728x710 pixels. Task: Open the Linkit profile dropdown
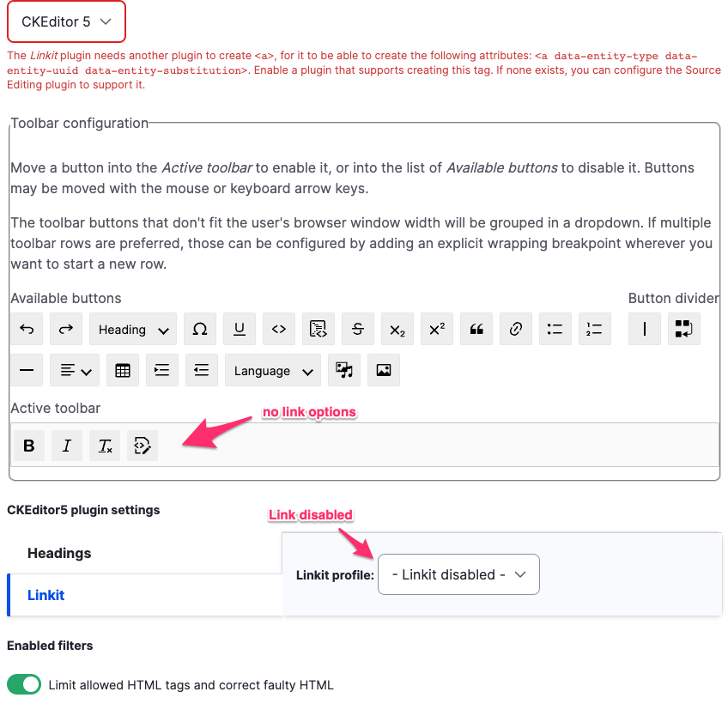pyautogui.click(x=458, y=574)
